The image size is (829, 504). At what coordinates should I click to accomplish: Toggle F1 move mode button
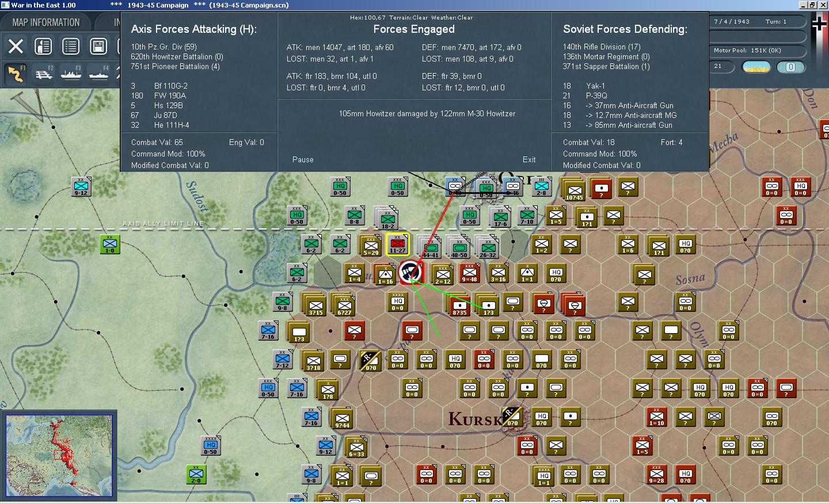[x=16, y=74]
